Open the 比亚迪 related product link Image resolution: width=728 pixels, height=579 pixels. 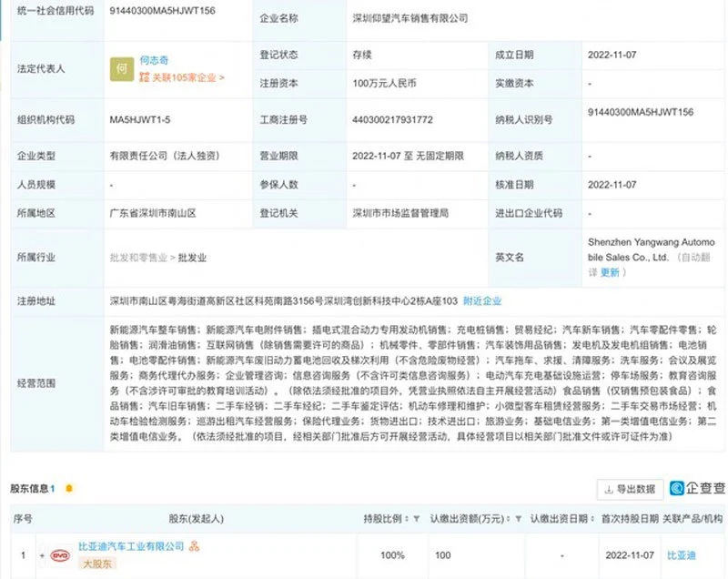tap(681, 555)
